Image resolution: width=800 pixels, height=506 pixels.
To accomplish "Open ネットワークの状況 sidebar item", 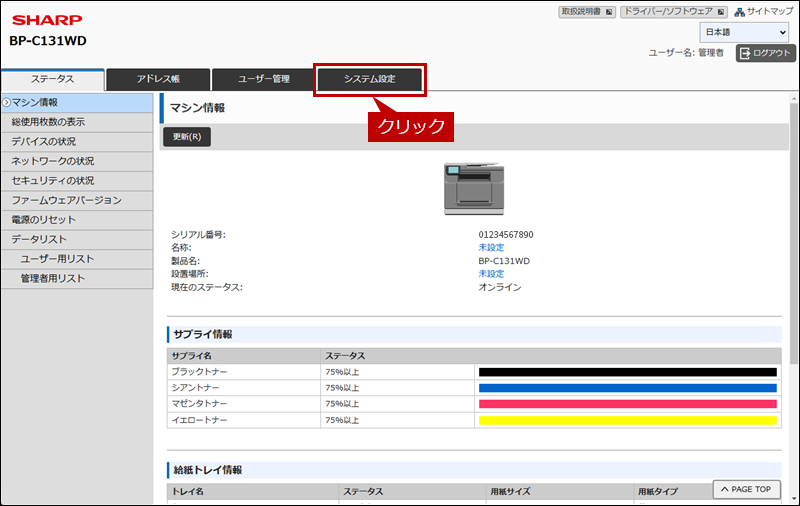I will (x=77, y=161).
